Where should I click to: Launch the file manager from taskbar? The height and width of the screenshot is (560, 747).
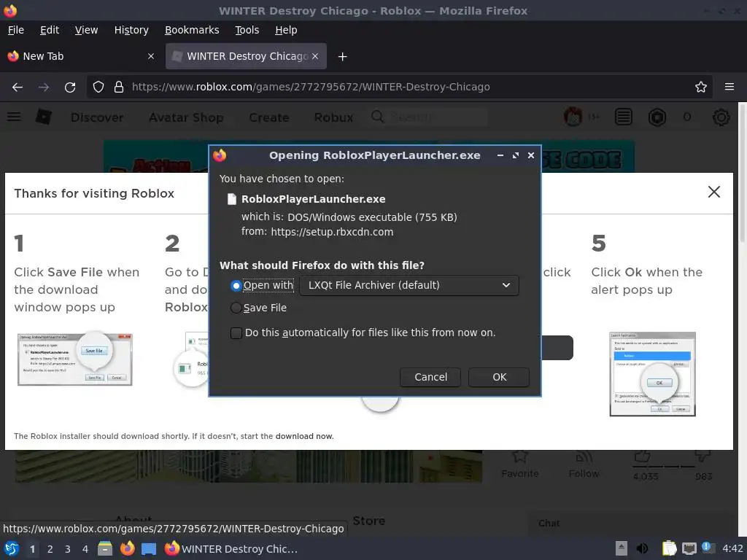105,549
